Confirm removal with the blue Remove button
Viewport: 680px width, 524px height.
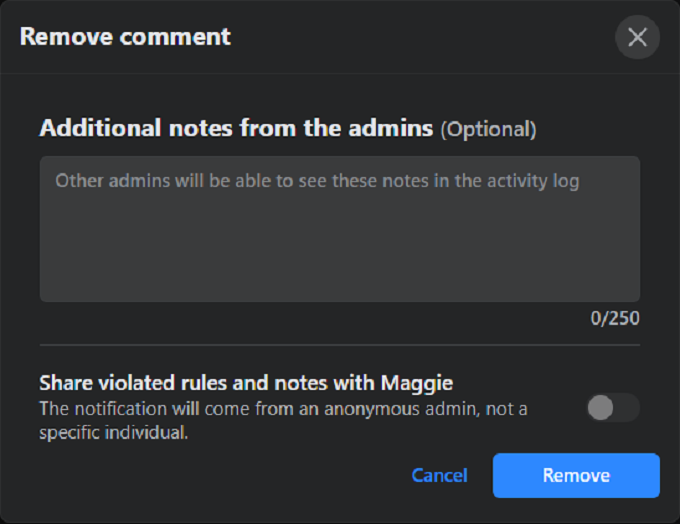(x=576, y=475)
